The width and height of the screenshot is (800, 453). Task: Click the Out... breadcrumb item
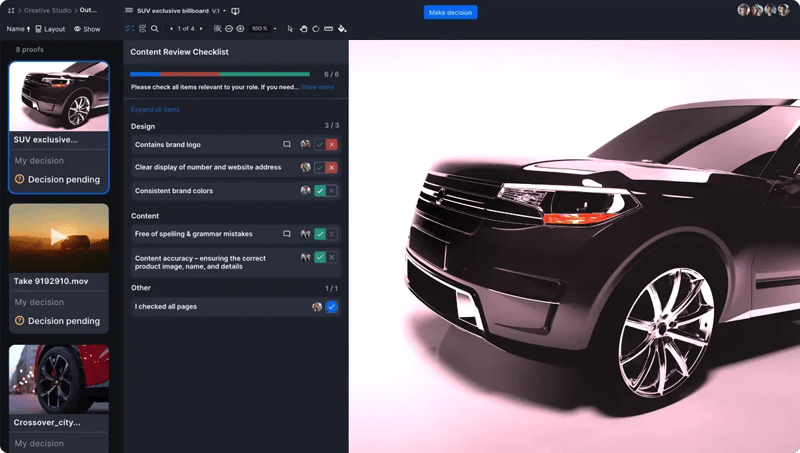(x=88, y=10)
